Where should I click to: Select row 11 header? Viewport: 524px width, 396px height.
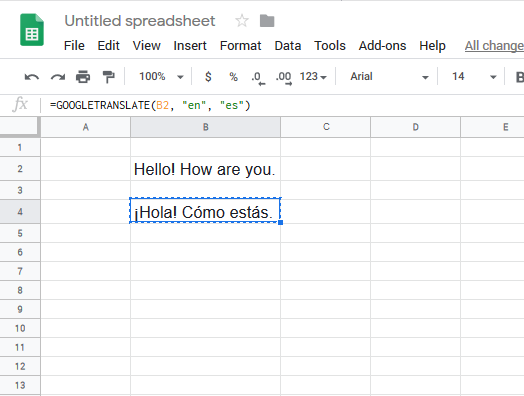pos(20,347)
